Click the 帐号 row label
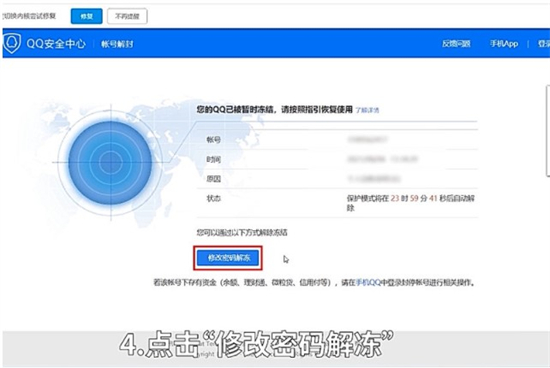The height and width of the screenshot is (368, 550). click(213, 140)
